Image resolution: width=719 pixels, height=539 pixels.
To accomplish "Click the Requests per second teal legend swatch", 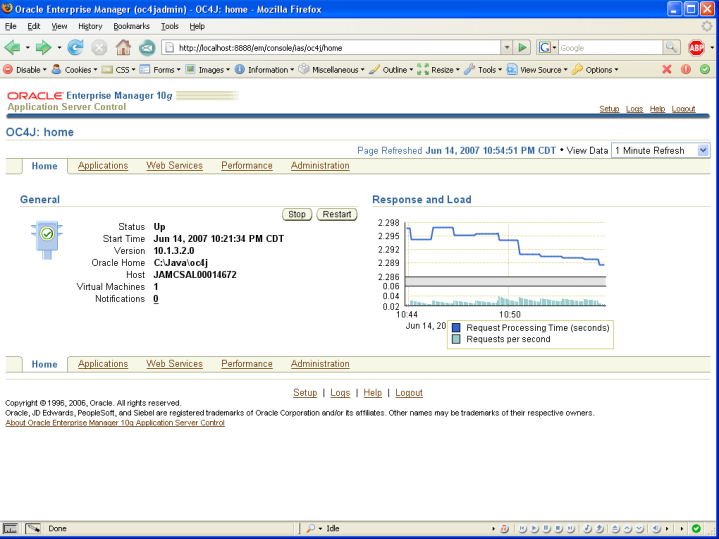I will [456, 339].
